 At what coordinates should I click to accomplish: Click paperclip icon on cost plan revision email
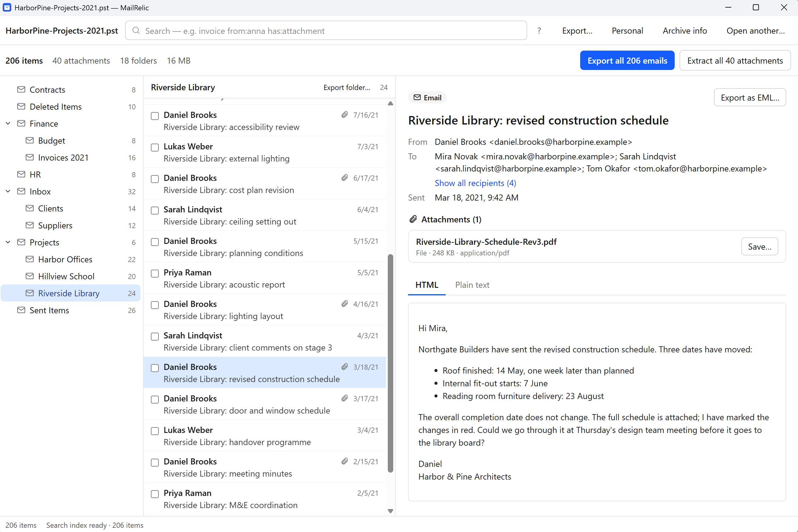345,178
